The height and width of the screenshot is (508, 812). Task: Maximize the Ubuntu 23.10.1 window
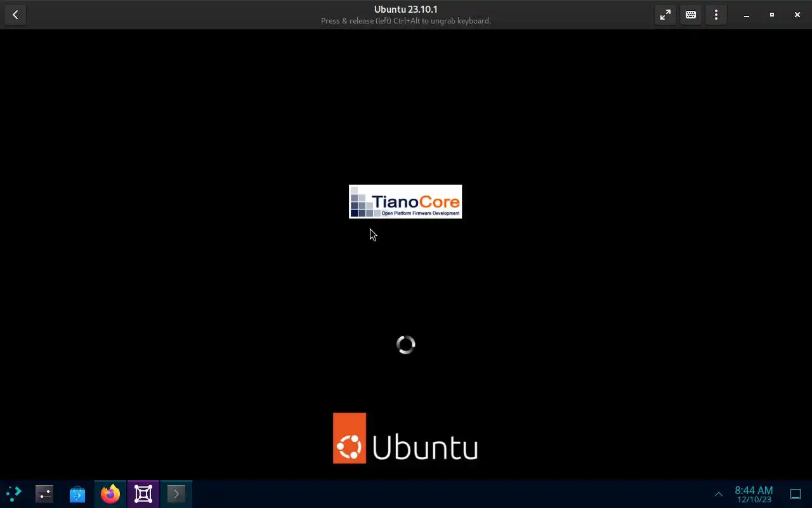pos(772,15)
